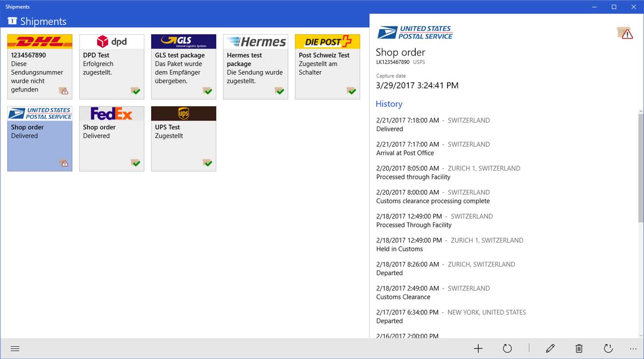Image resolution: width=644 pixels, height=359 pixels.
Task: Open the FedEx Shop order tile
Action: (x=112, y=139)
